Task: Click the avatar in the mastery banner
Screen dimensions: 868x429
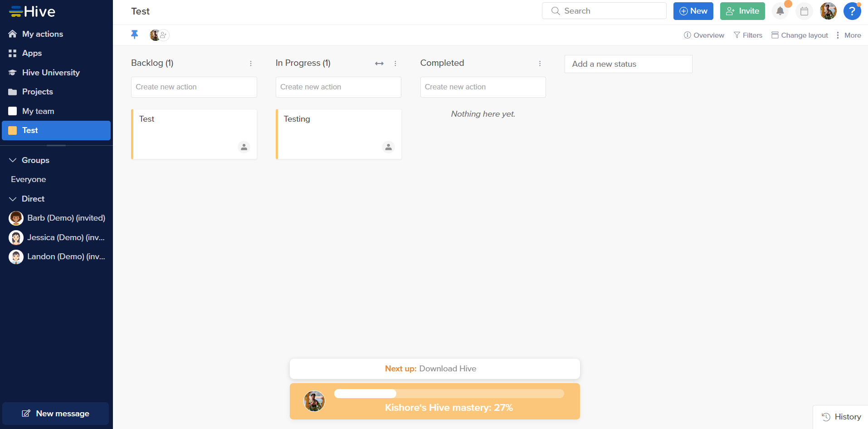Action: click(x=314, y=401)
